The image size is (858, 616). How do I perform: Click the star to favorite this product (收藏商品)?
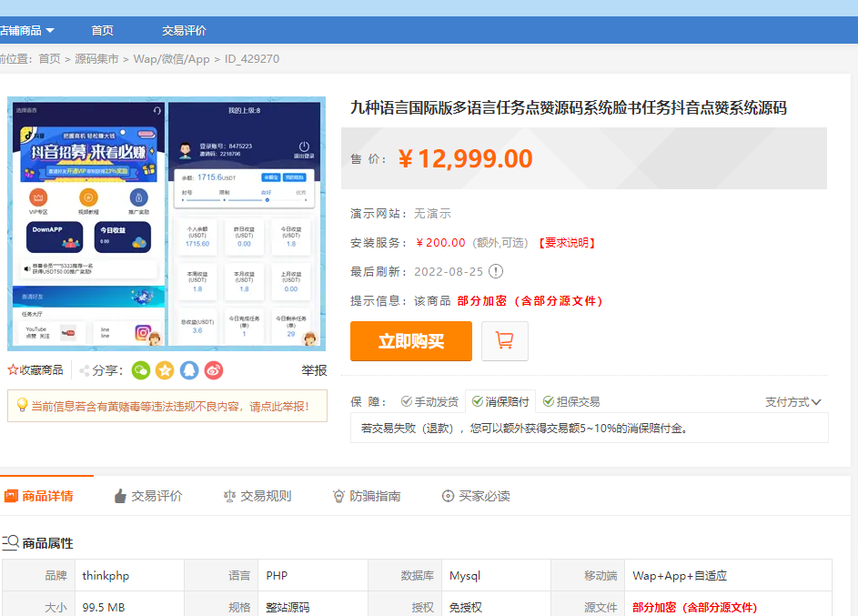click(13, 370)
